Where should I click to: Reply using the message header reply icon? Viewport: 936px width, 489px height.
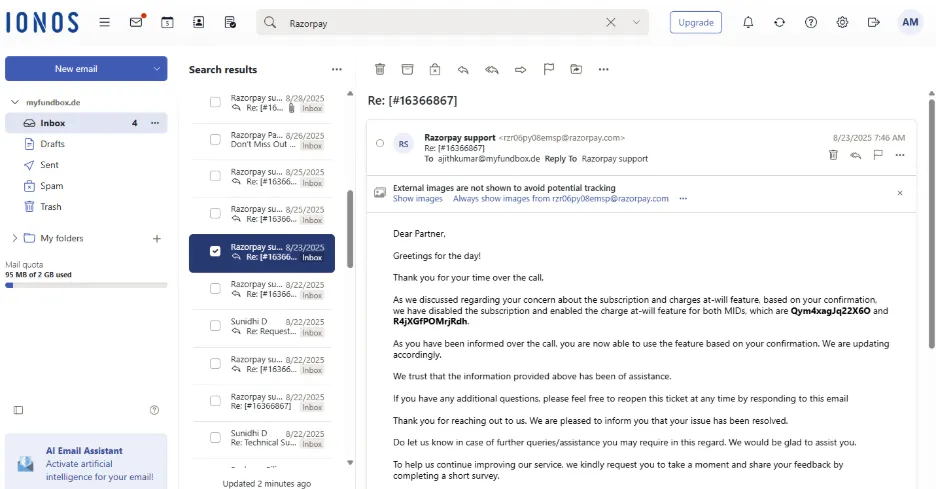[855, 155]
